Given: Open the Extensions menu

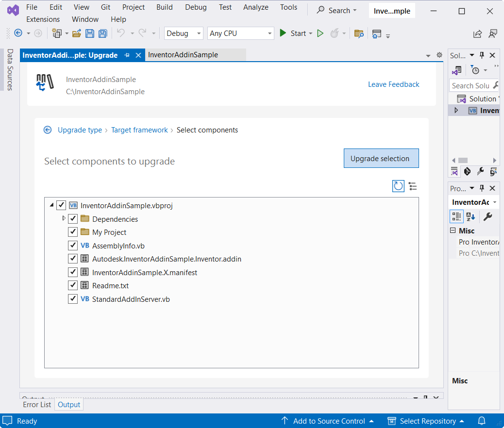Looking at the screenshot, I should coord(43,19).
